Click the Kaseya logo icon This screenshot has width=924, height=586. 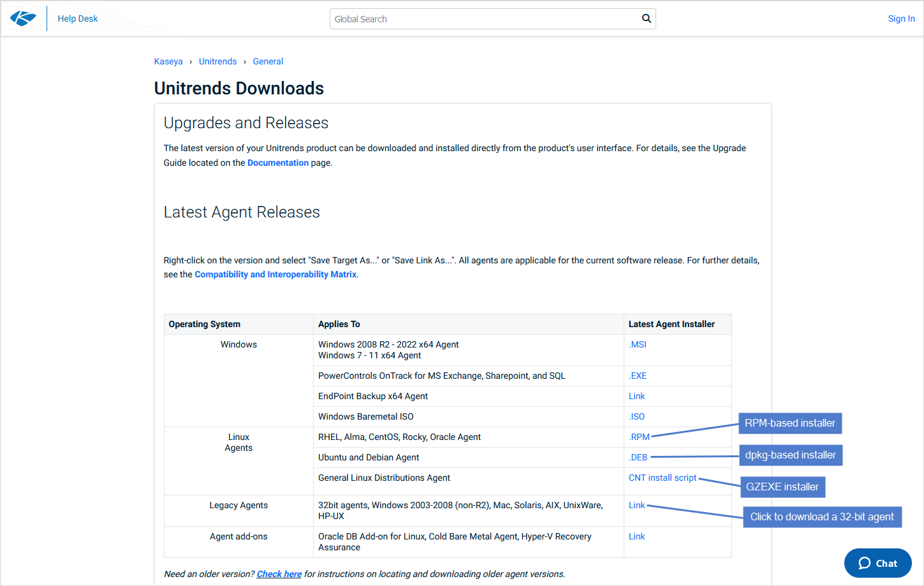23,18
